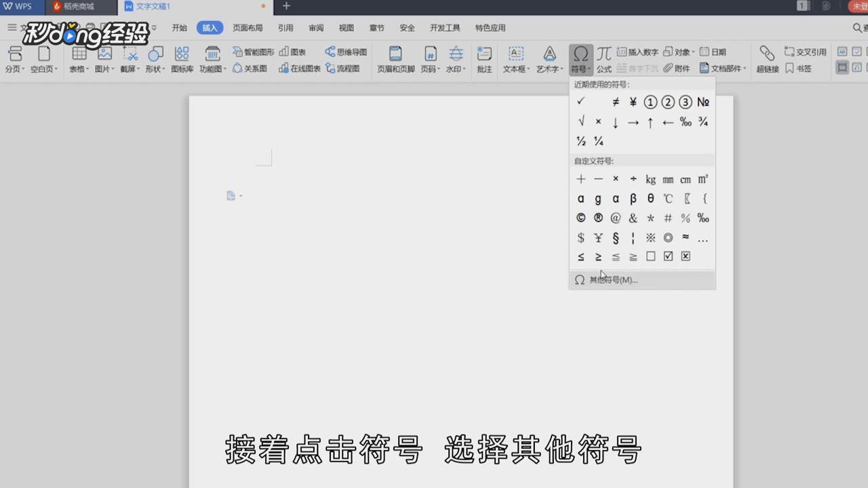Viewport: 868px width, 488px height.
Task: Switch to the 审阅 (Review) tab
Action: coord(316,28)
